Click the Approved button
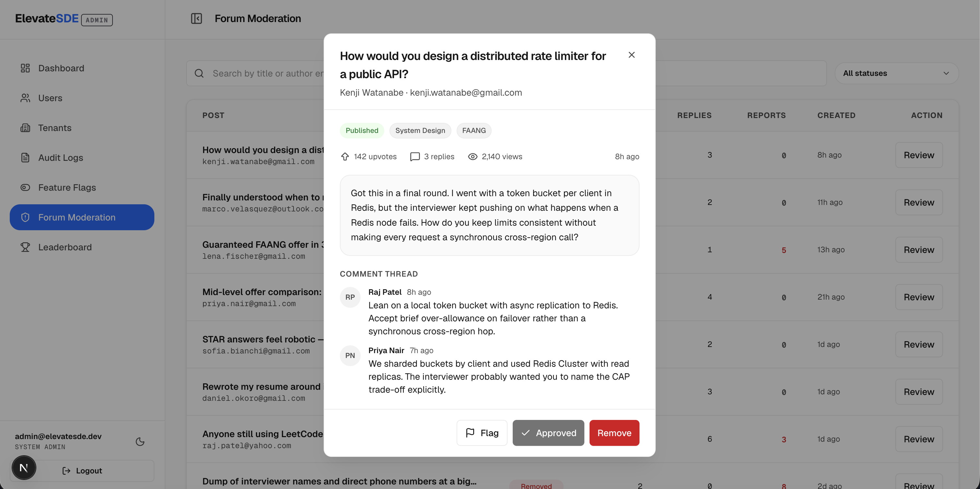The image size is (980, 489). click(x=548, y=433)
